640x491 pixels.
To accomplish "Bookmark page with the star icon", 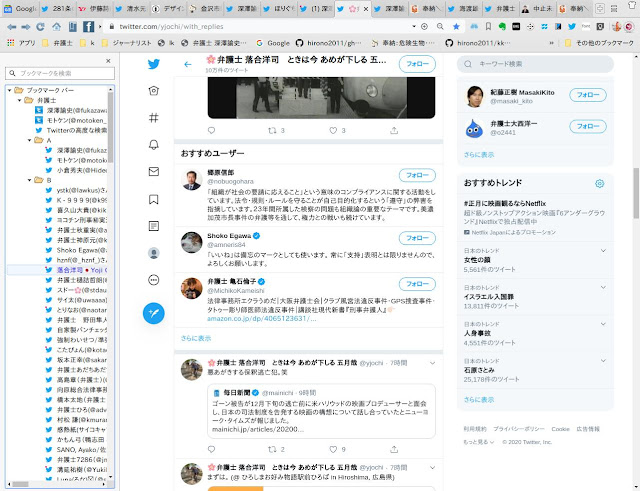I will [456, 27].
